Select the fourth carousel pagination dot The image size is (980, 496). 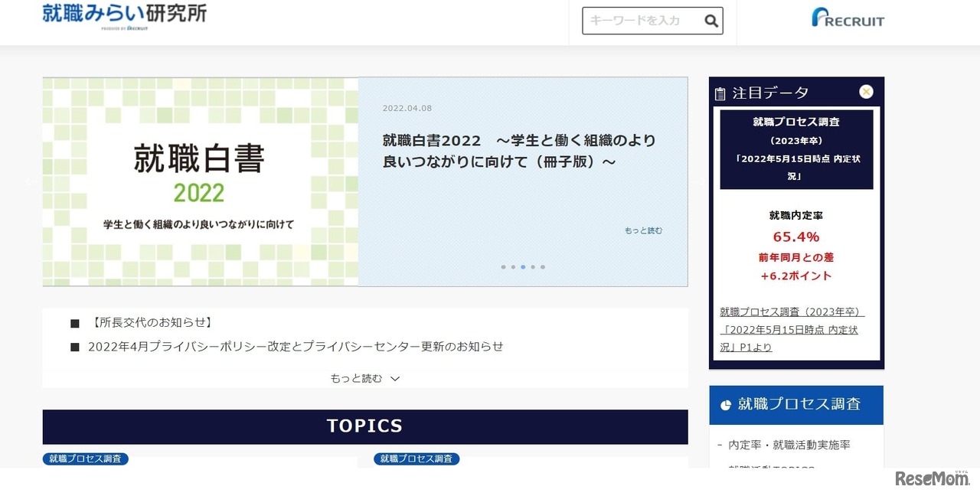[x=533, y=266]
